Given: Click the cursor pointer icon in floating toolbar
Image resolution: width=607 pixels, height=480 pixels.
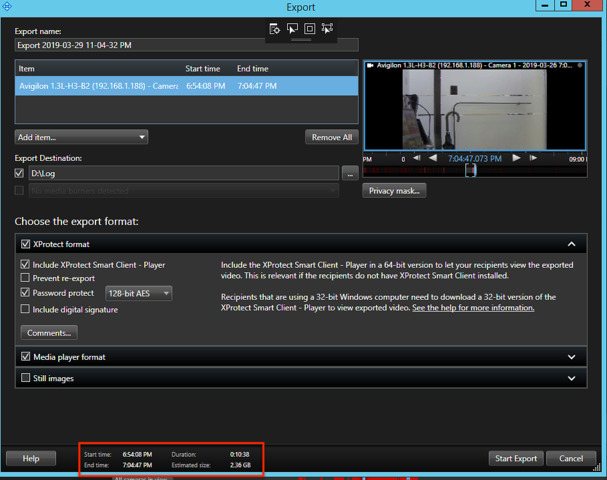Looking at the screenshot, I should (292, 29).
